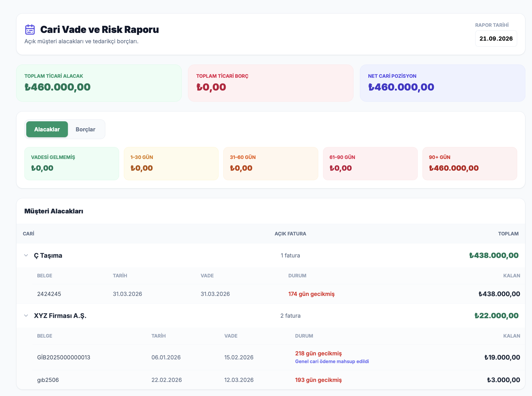Select the Net Cari Pozisyon summary card
The height and width of the screenshot is (396, 532).
pyautogui.click(x=442, y=83)
